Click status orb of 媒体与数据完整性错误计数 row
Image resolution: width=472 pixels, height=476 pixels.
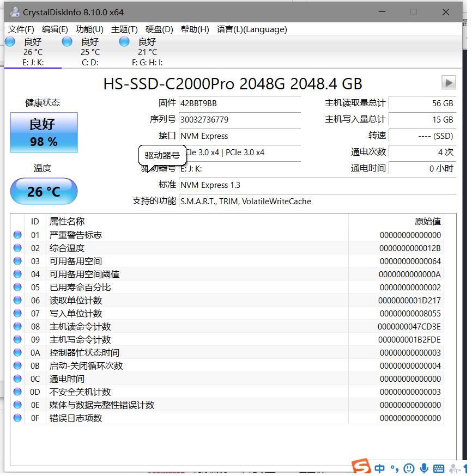17,405
